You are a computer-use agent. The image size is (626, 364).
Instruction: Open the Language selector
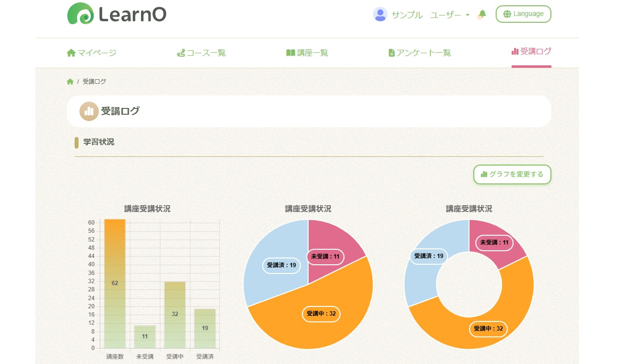click(x=523, y=14)
